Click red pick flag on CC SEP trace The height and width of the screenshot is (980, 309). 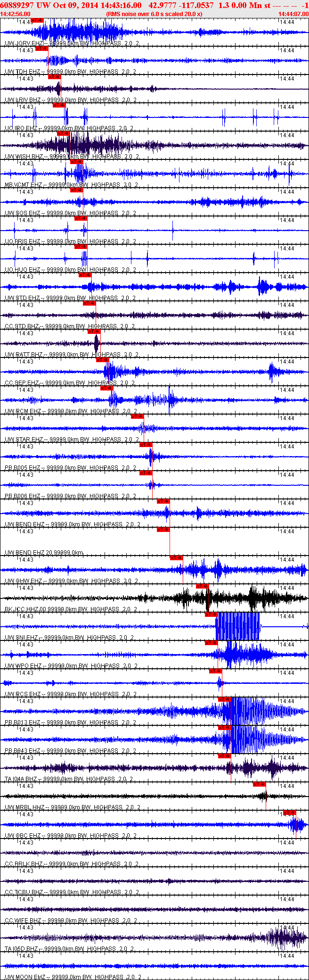coord(102,360)
